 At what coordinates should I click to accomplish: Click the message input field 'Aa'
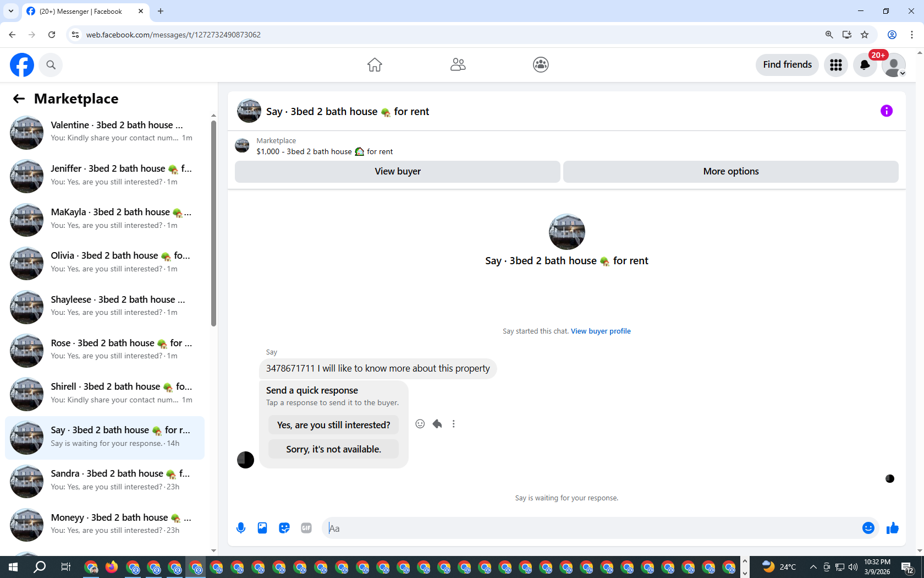click(x=591, y=528)
